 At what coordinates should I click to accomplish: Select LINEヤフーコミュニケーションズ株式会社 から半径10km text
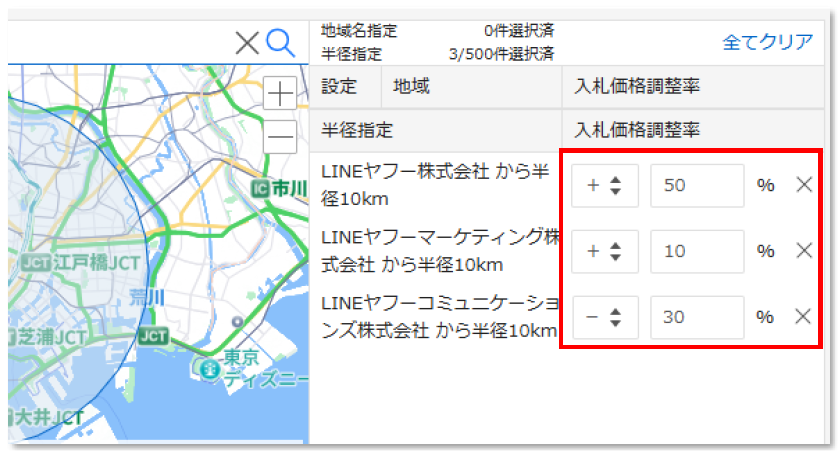[x=439, y=317]
